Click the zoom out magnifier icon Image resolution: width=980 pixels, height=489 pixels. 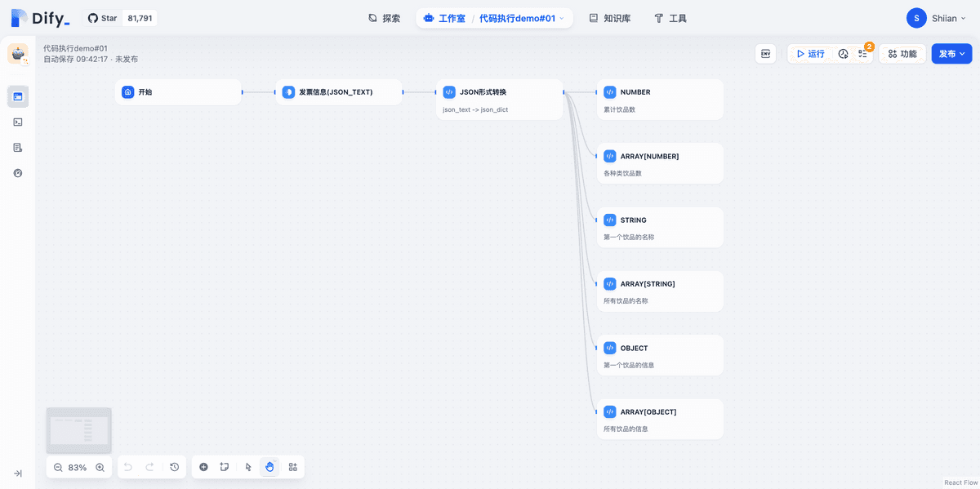pyautogui.click(x=58, y=468)
